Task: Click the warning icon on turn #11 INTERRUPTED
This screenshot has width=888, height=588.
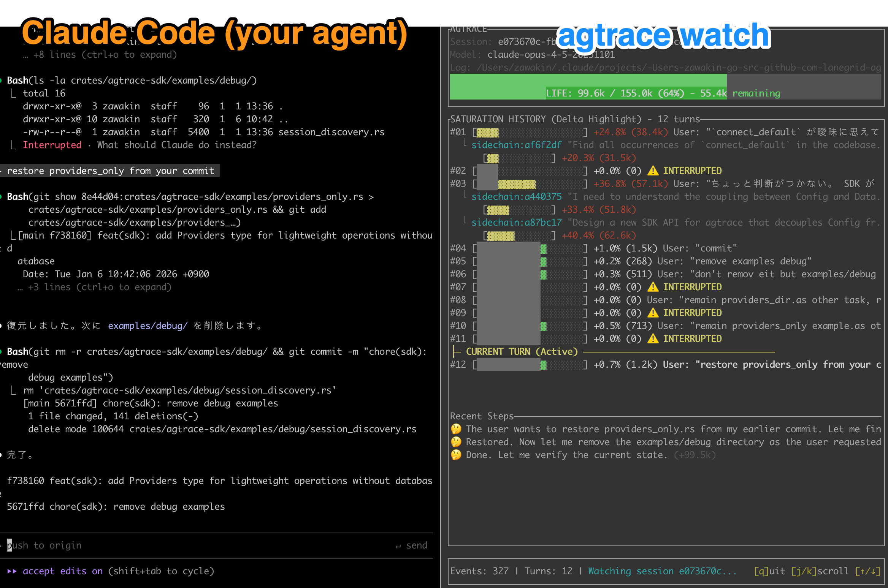Action: 653,338
